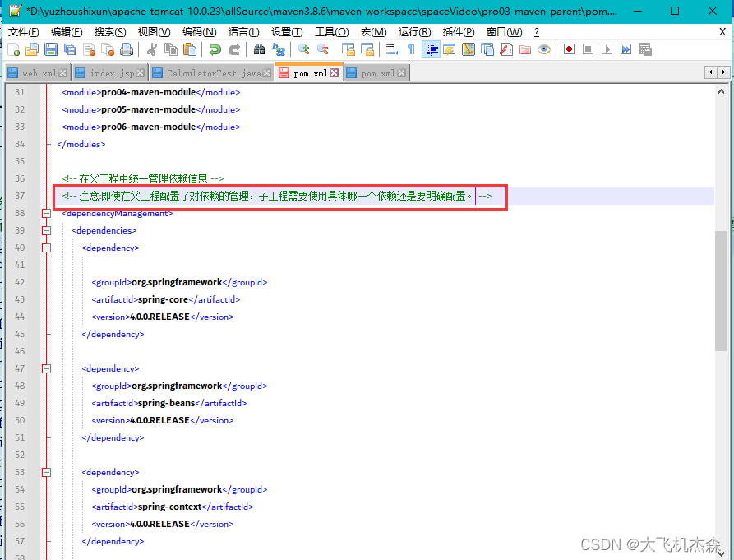This screenshot has width=734, height=560.
Task: Click the vertical scrollbar thumb
Action: [x=721, y=290]
